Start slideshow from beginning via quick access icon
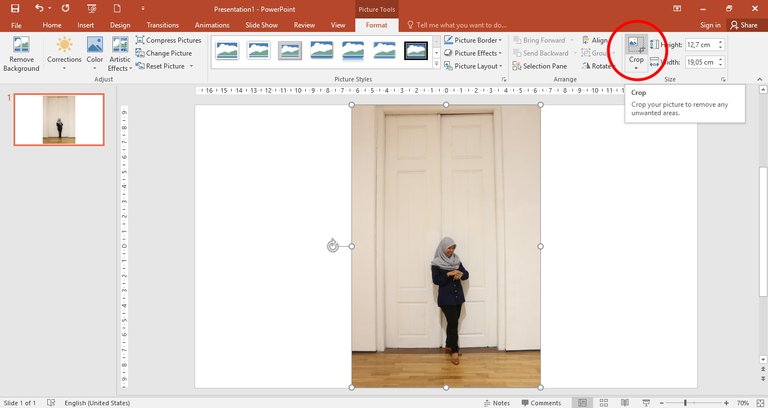 (x=92, y=8)
